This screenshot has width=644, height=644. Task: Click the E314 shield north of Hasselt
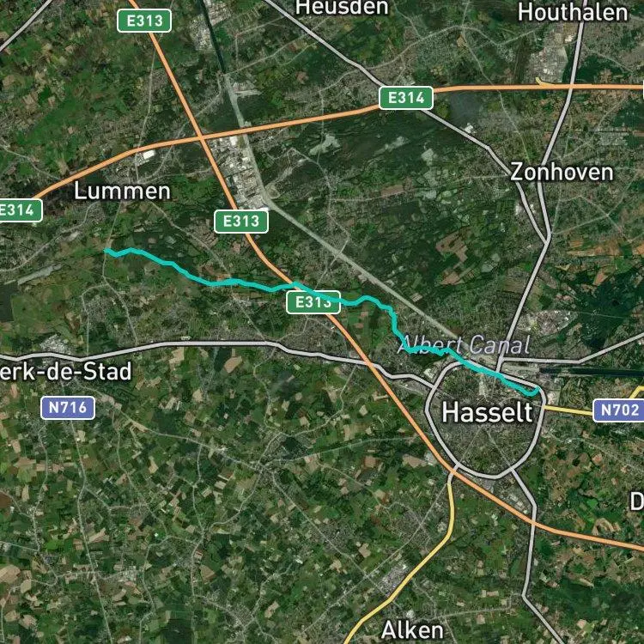click(x=406, y=98)
